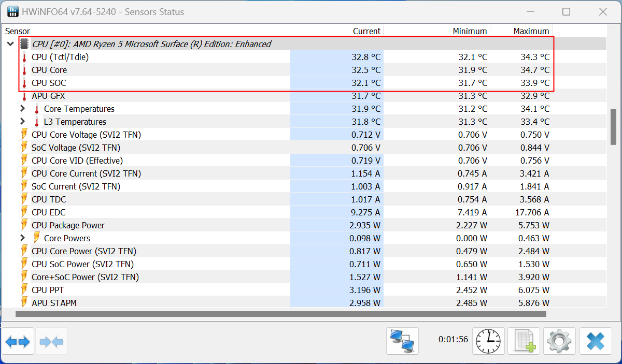Click lightning icon beside CPU Core VID

[x=24, y=161]
